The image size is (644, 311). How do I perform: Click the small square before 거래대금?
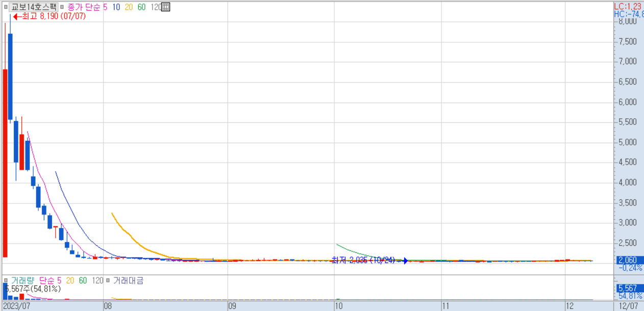tap(108, 280)
